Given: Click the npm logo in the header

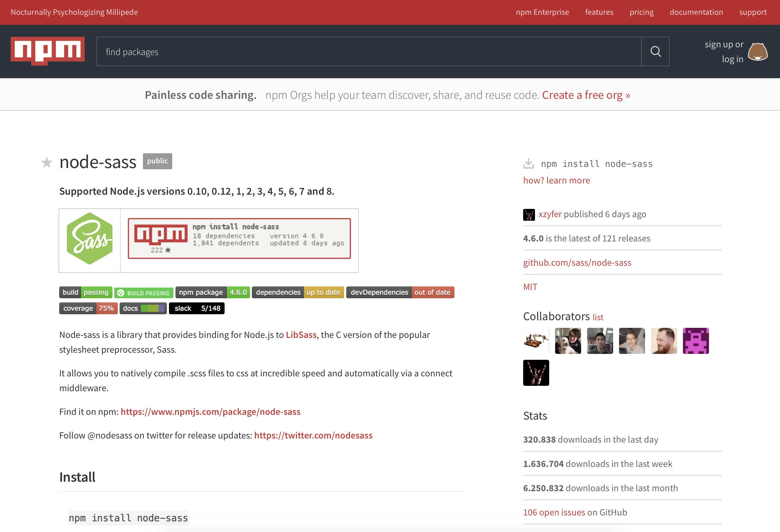Looking at the screenshot, I should coord(48,51).
